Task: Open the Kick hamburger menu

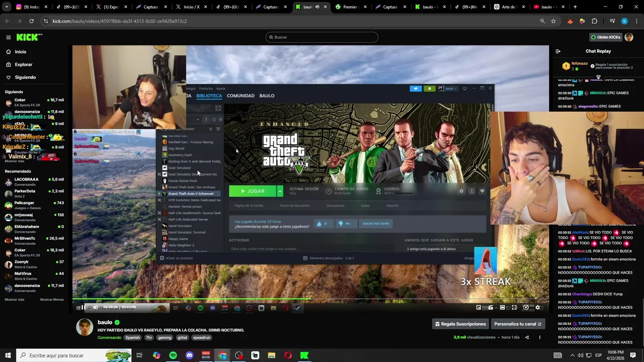Action: point(8,37)
